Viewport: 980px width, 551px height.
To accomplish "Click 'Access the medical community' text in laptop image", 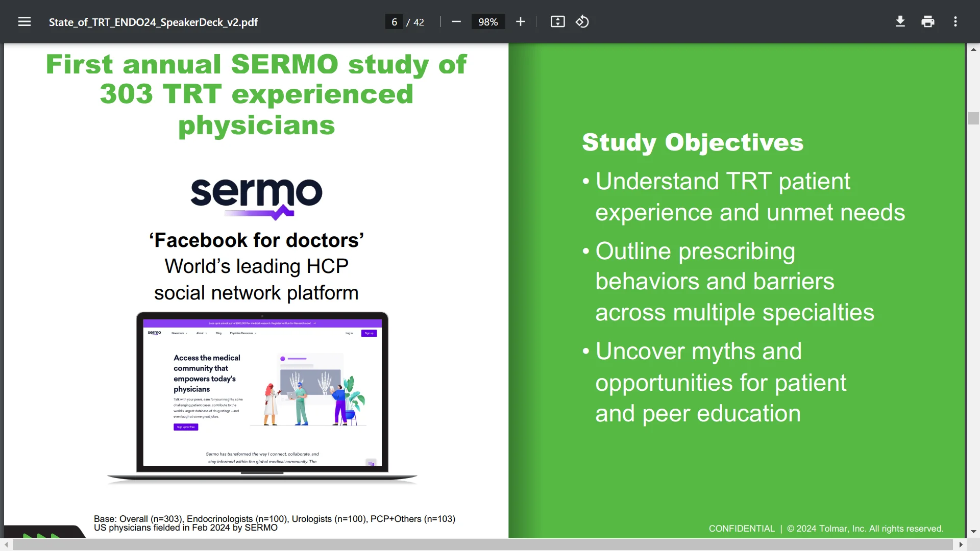I will 207,373.
